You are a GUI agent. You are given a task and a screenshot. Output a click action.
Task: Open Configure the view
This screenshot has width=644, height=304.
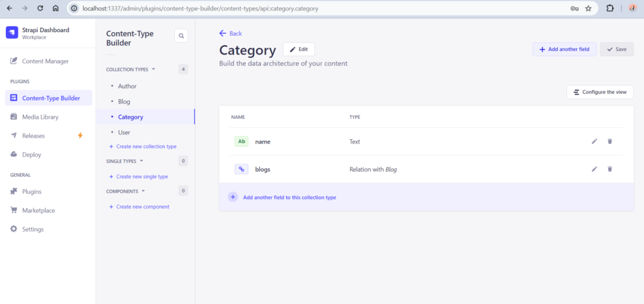[600, 92]
